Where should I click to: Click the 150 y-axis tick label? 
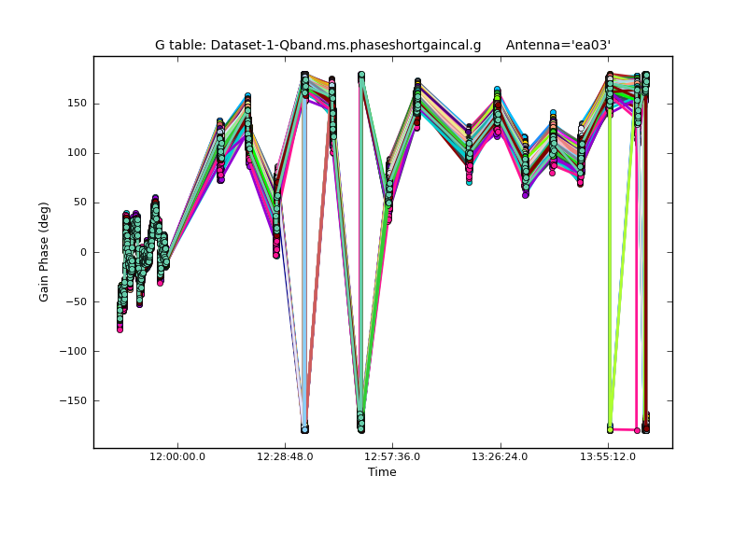coord(77,104)
